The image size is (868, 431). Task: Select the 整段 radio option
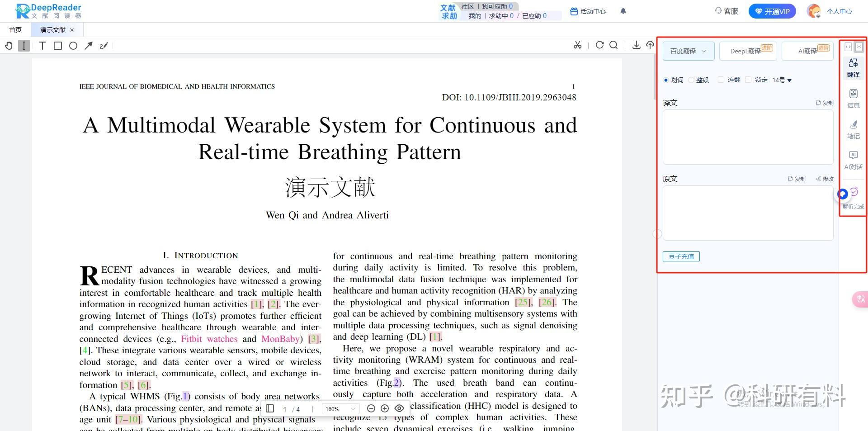point(691,80)
